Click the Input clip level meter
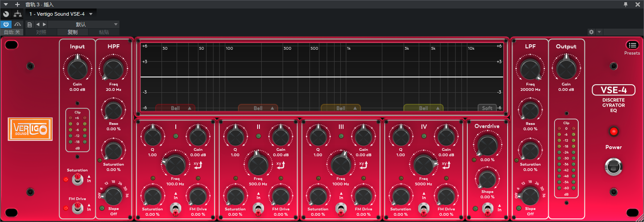The width and height of the screenshot is (644, 222). (x=77, y=130)
